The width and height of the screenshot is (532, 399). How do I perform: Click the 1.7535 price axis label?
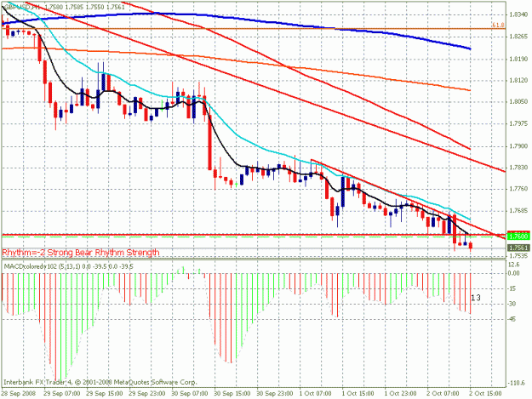519,255
